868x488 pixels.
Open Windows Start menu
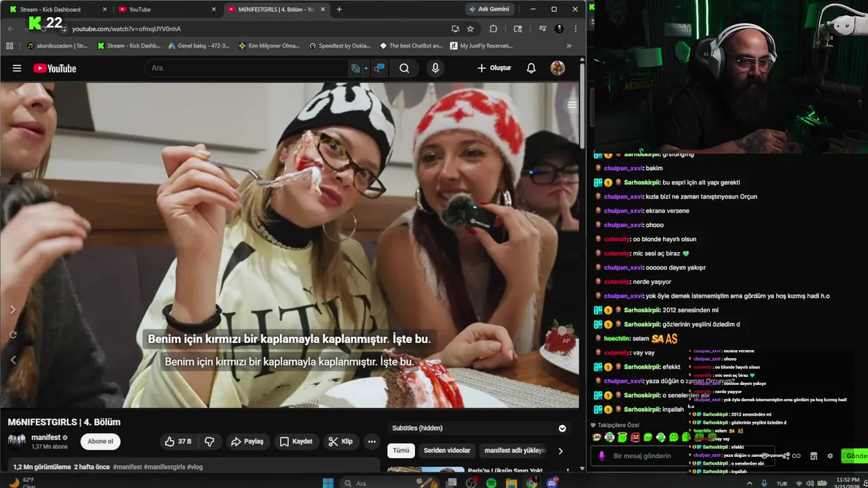(328, 483)
